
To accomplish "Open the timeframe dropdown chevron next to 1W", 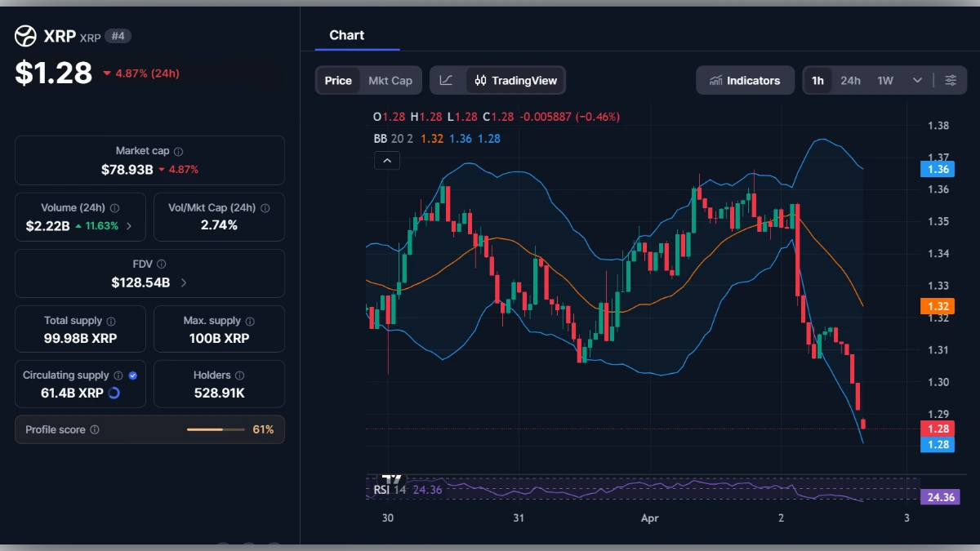I will pyautogui.click(x=916, y=80).
